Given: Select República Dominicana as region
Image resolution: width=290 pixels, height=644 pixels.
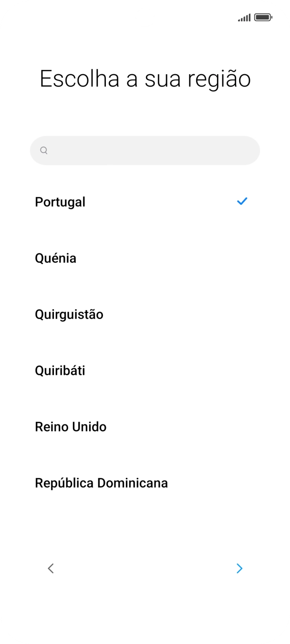Looking at the screenshot, I should point(101,483).
